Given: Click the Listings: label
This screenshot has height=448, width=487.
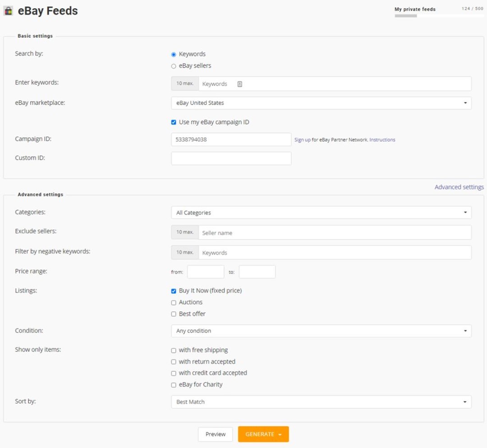Looking at the screenshot, I should click(x=26, y=291).
